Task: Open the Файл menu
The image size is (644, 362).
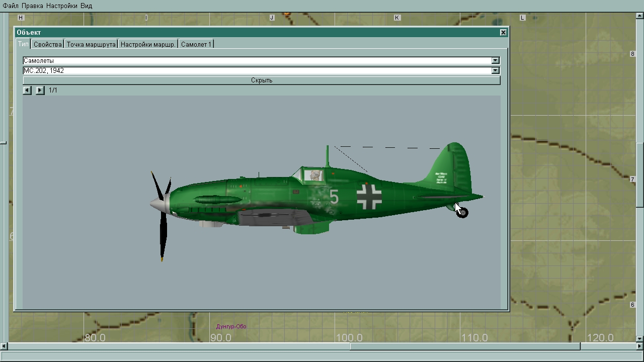Action: 10,6
